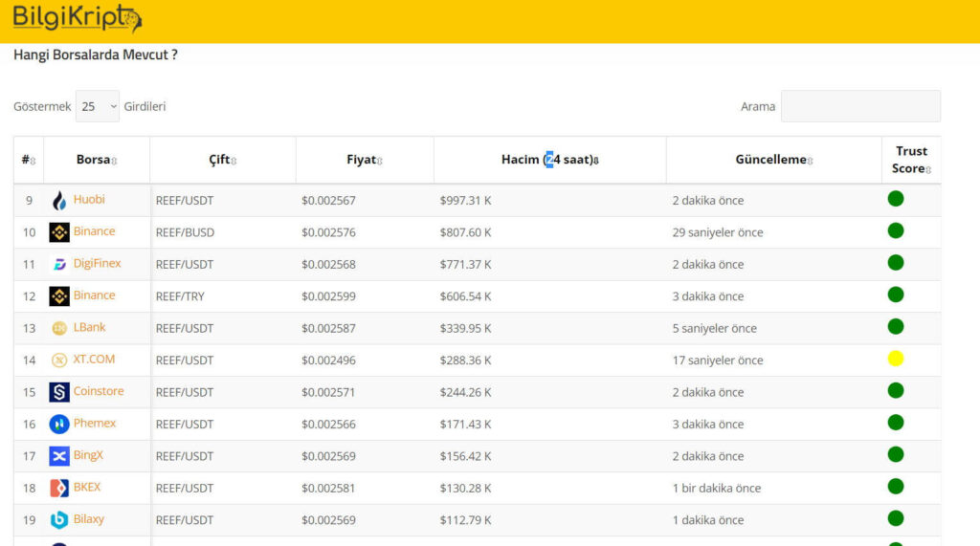This screenshot has height=546, width=980.
Task: Click Binance logo in REEF/BUSD row
Action: pyautogui.click(x=59, y=232)
